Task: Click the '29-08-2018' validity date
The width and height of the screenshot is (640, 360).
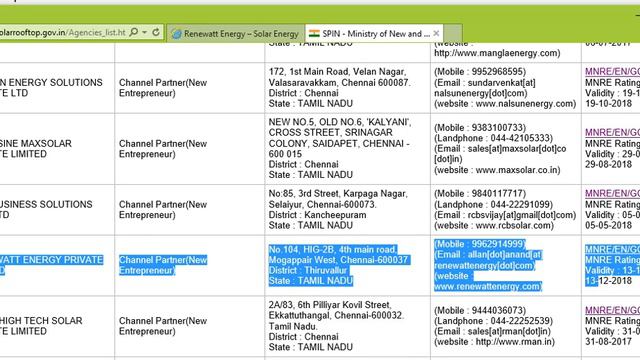Action: [x=608, y=164]
